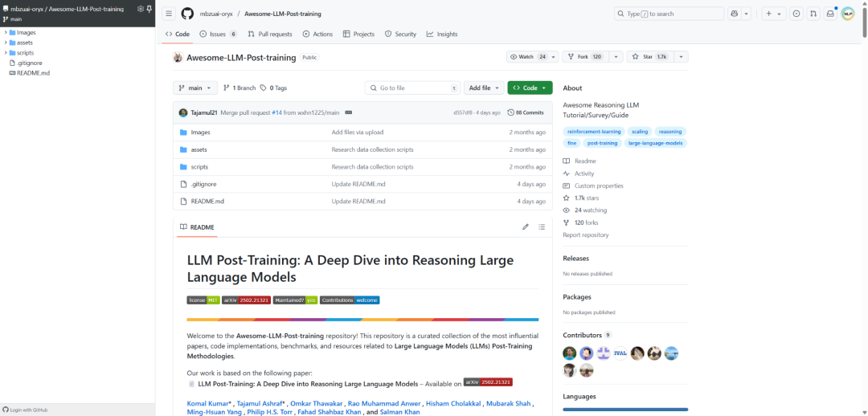Open the Star lists dropdown arrow
The image size is (868, 416).
(681, 57)
